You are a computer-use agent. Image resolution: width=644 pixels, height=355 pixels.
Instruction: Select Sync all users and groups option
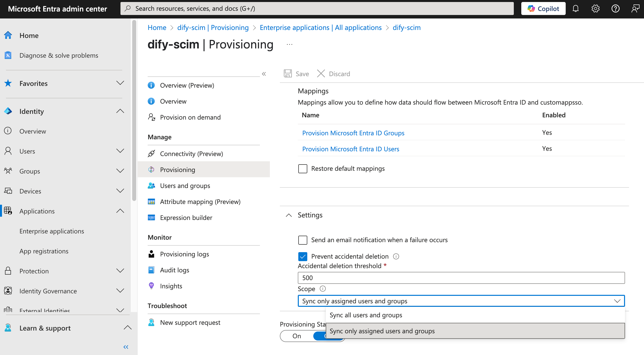point(475,315)
